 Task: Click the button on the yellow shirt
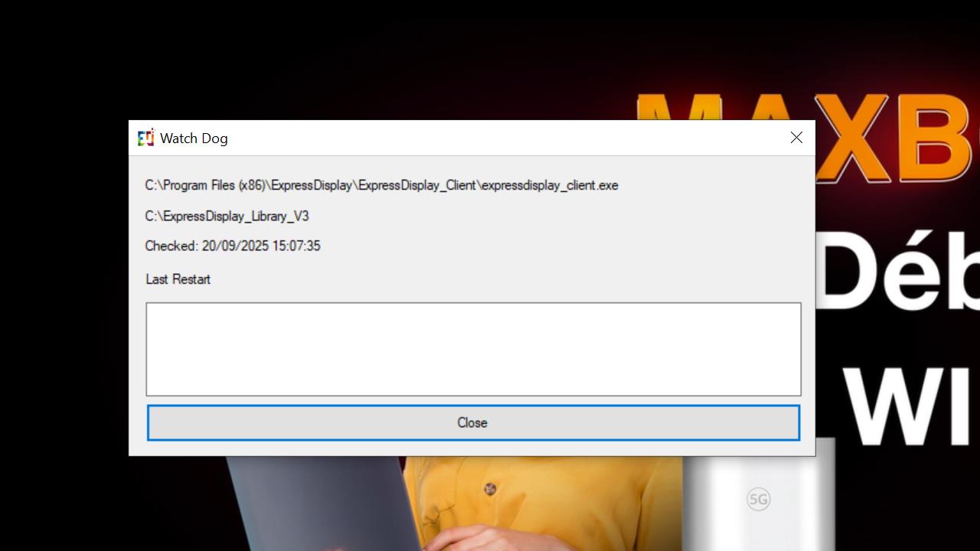pyautogui.click(x=490, y=489)
